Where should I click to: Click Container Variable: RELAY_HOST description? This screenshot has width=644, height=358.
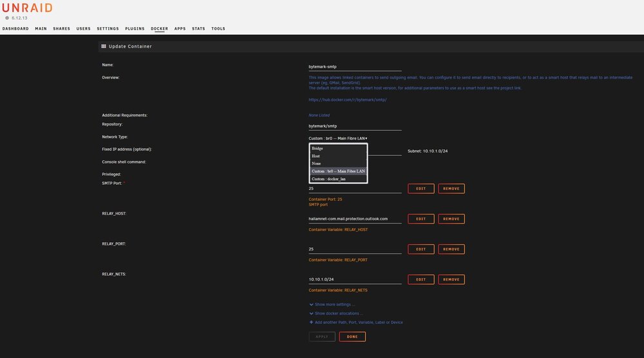coord(338,229)
